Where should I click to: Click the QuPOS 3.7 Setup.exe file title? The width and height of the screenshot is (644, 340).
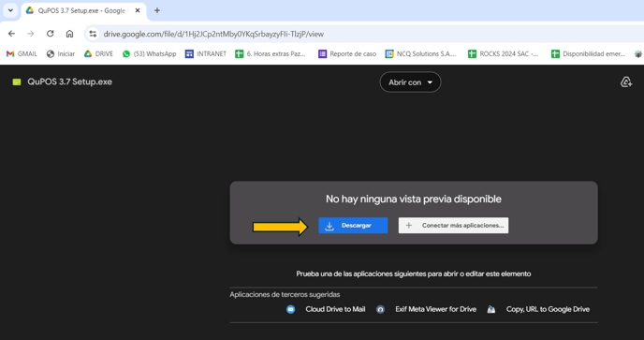[x=70, y=81]
